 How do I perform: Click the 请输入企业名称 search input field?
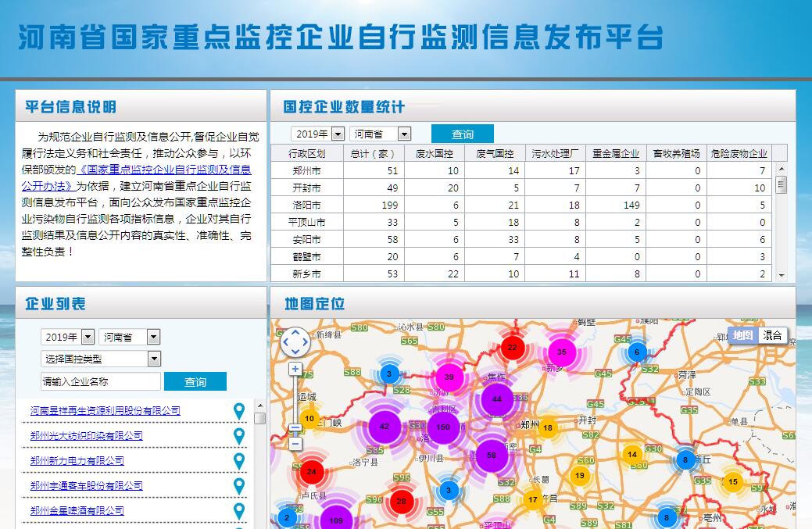100,381
